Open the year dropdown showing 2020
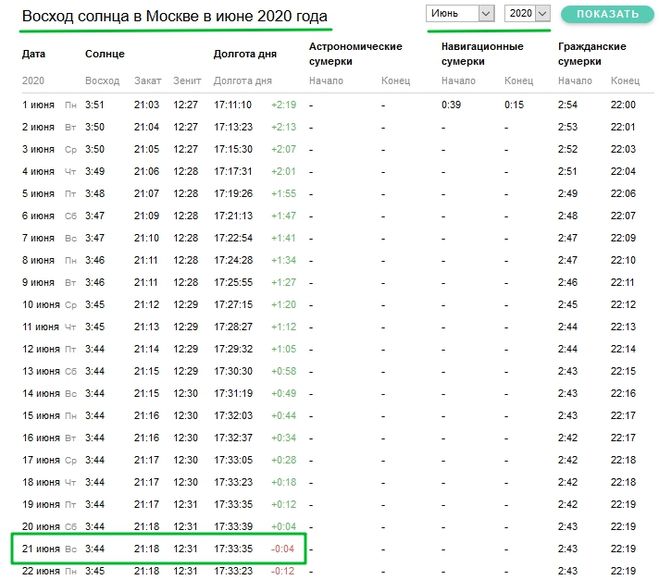Viewport: 659px width, 580px height. (527, 13)
